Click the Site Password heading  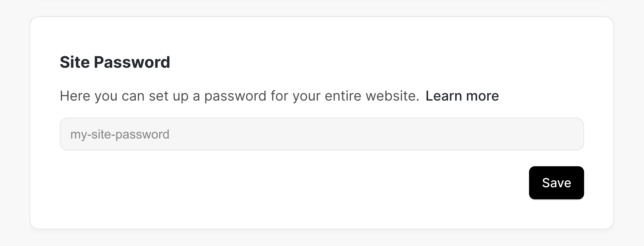pyautogui.click(x=115, y=62)
